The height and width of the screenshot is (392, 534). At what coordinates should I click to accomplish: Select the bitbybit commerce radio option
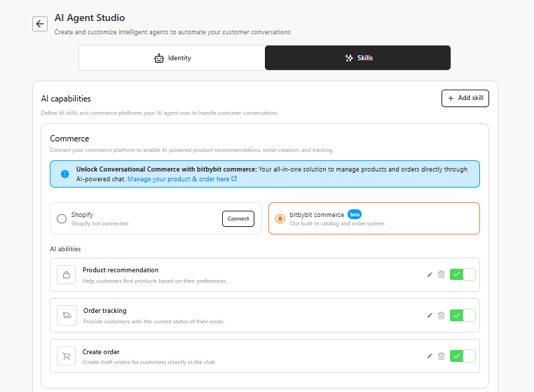pyautogui.click(x=280, y=218)
